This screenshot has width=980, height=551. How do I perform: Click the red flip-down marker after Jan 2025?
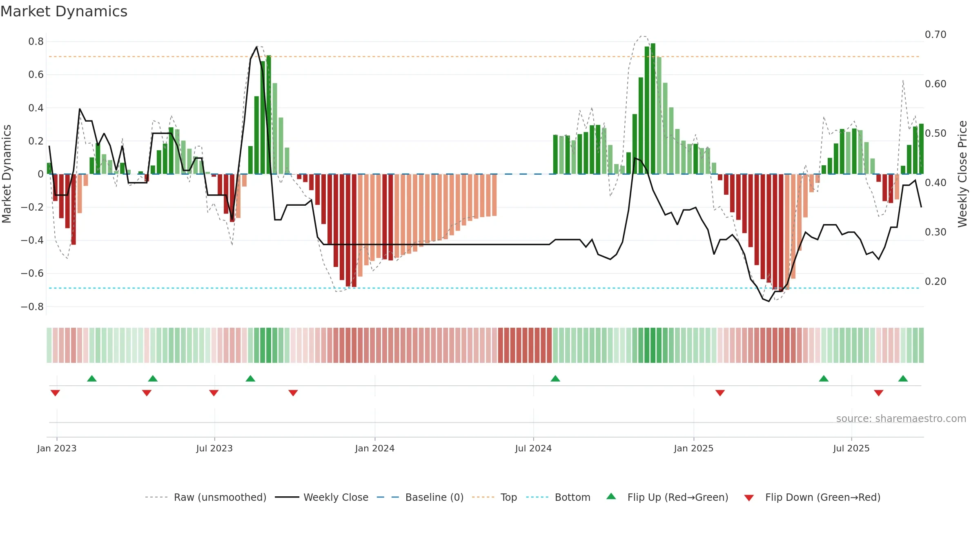(720, 393)
